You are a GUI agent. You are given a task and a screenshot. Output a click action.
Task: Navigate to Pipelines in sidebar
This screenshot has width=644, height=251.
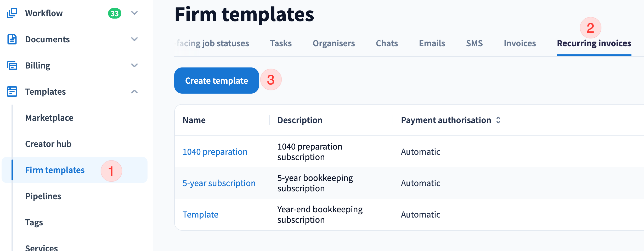point(43,196)
